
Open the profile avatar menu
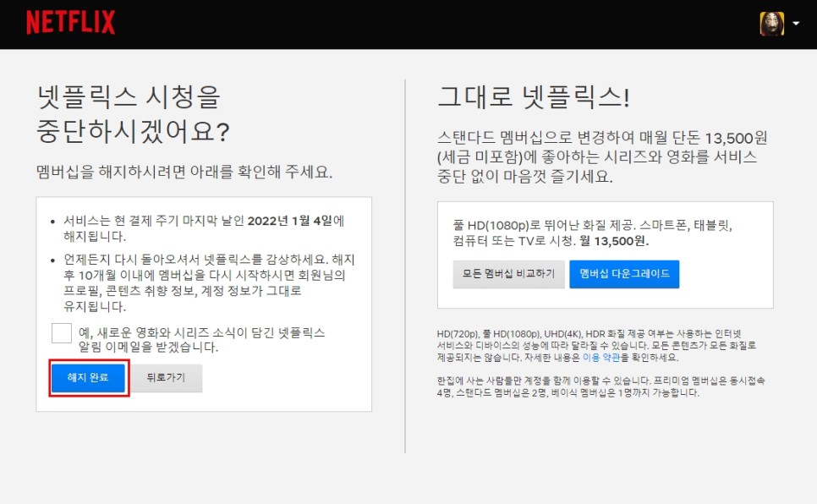click(x=771, y=24)
